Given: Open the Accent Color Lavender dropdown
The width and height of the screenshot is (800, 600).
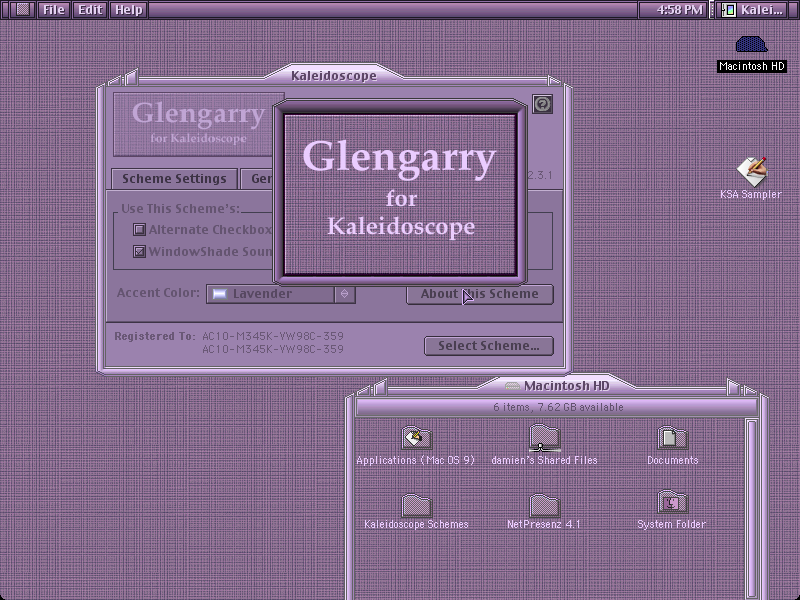Looking at the screenshot, I should tap(281, 294).
